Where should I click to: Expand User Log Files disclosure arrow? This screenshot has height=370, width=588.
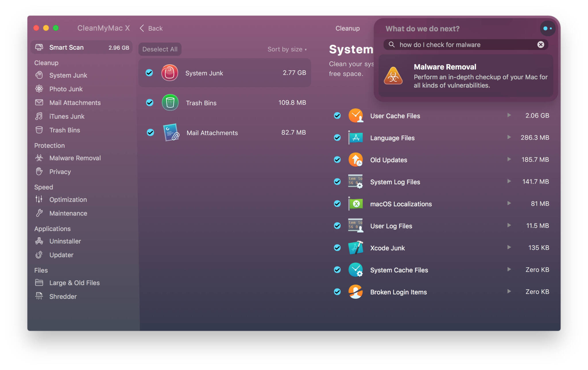[x=509, y=225]
